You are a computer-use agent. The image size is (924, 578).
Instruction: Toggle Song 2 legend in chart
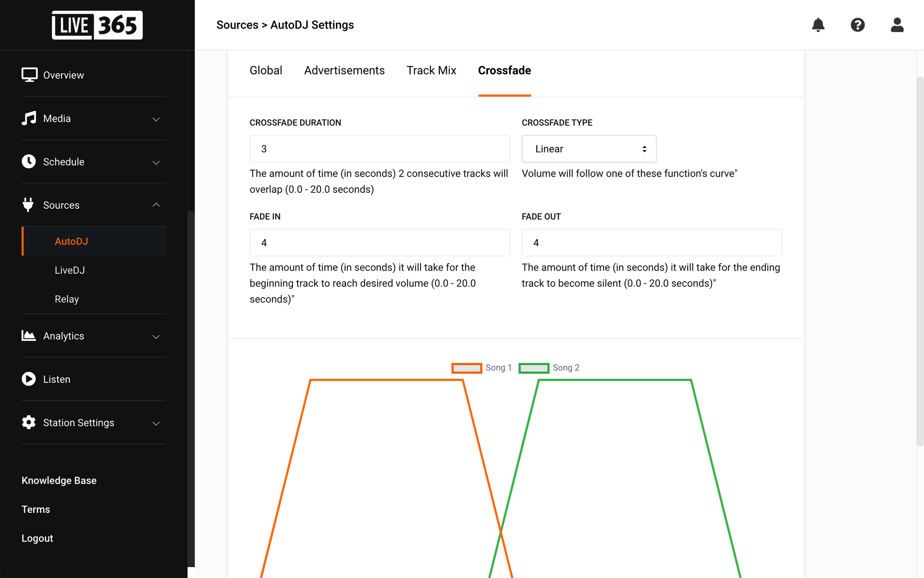tap(549, 368)
